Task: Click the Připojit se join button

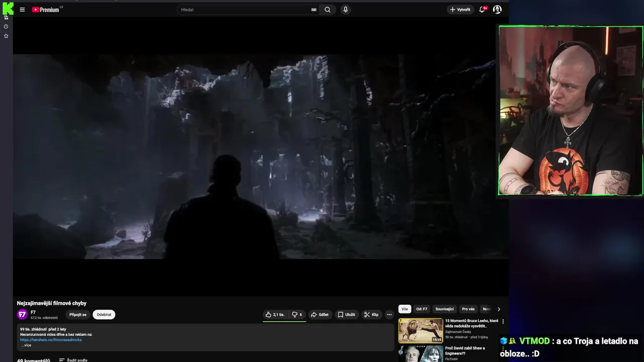Action: point(78,315)
